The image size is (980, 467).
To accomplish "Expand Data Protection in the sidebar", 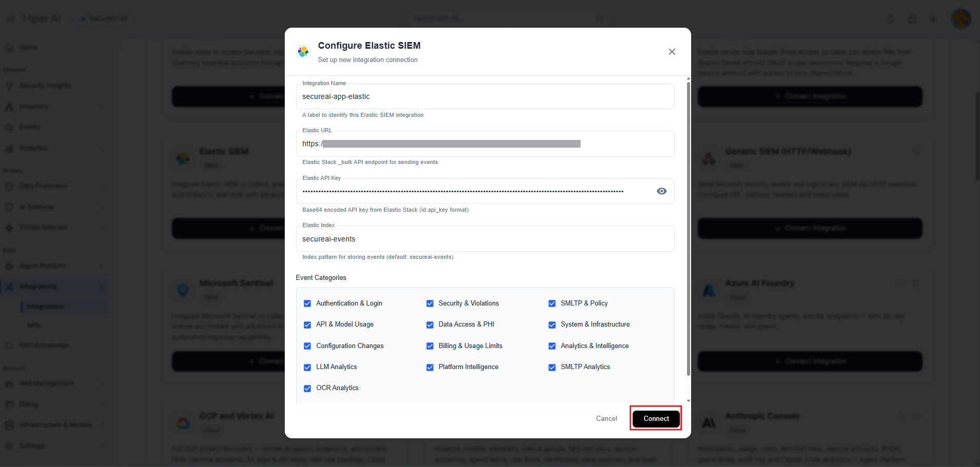I will [x=55, y=186].
